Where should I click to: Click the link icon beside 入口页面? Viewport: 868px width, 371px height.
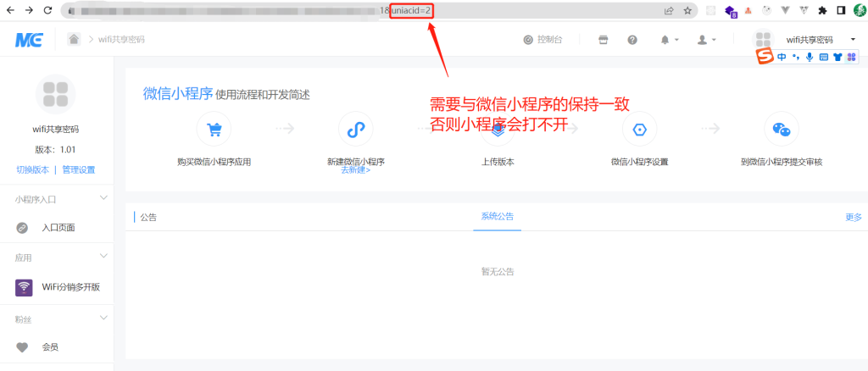coord(22,227)
